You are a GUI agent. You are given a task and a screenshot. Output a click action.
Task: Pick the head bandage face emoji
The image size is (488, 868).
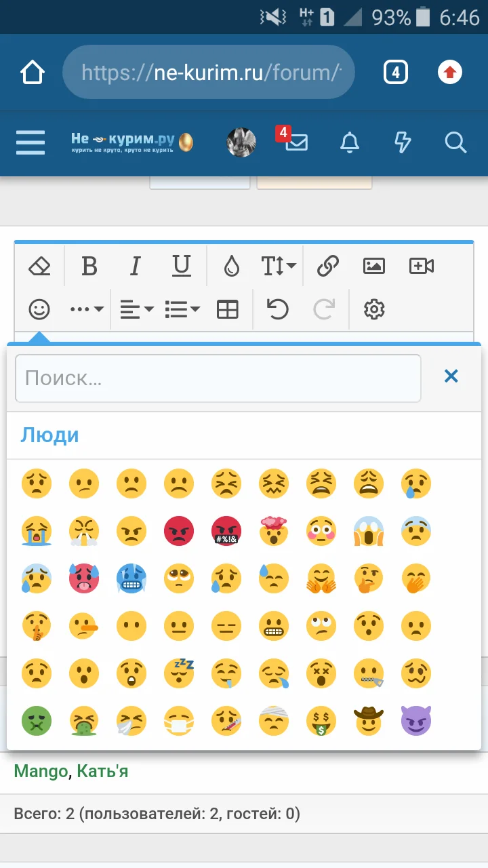click(x=274, y=721)
